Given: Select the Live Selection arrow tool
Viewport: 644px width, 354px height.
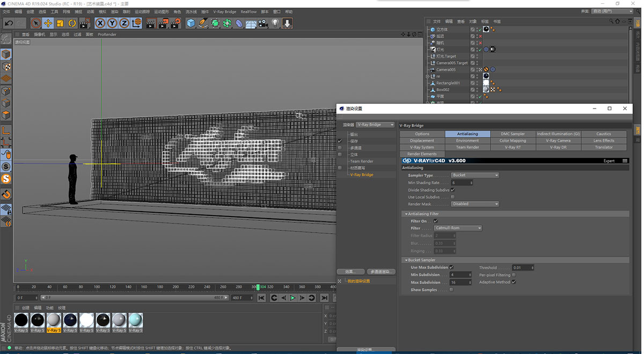Looking at the screenshot, I should click(35, 23).
